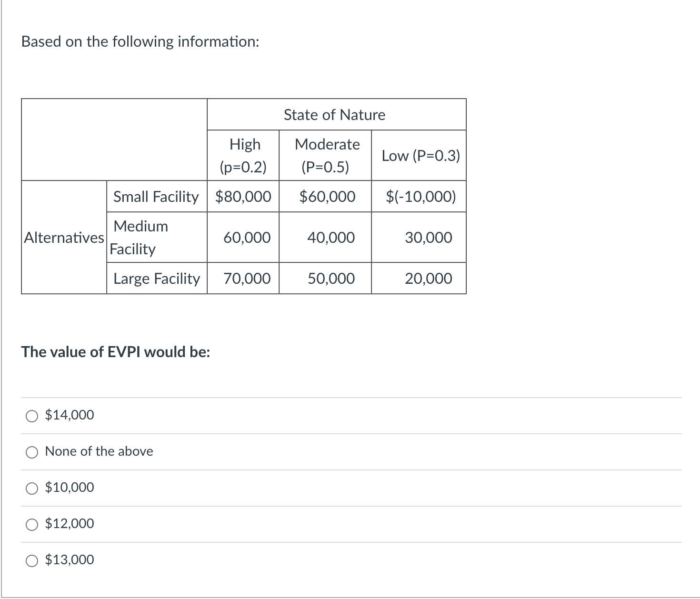Click the $13,000 answer text
The image size is (700, 599).
(70, 560)
